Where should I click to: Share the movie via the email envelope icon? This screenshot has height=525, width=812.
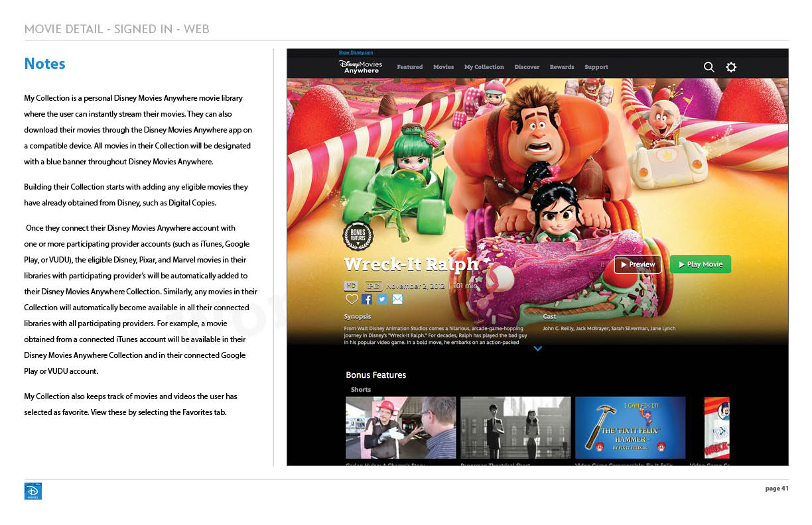[x=397, y=300]
